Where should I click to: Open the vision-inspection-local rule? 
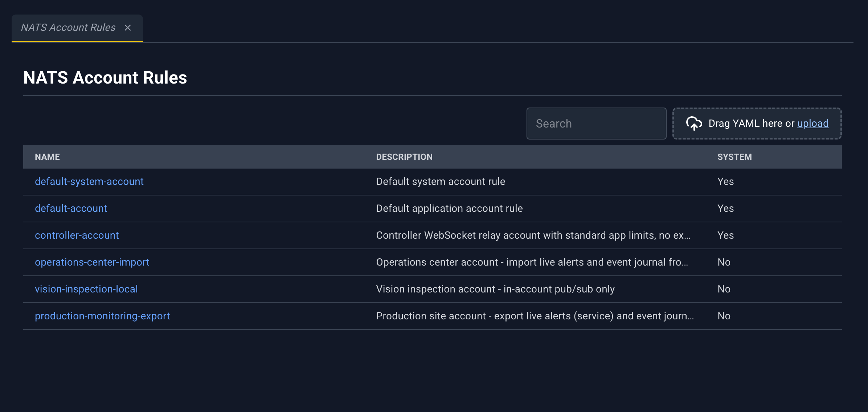click(86, 289)
